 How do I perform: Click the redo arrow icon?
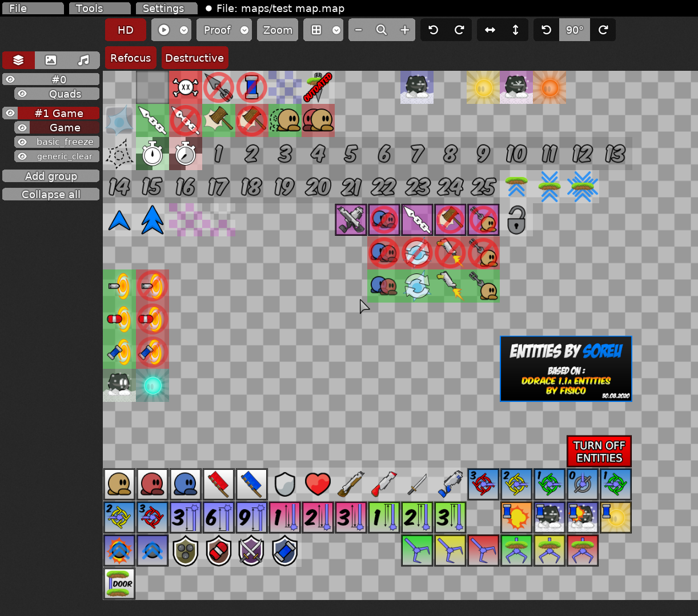459,30
